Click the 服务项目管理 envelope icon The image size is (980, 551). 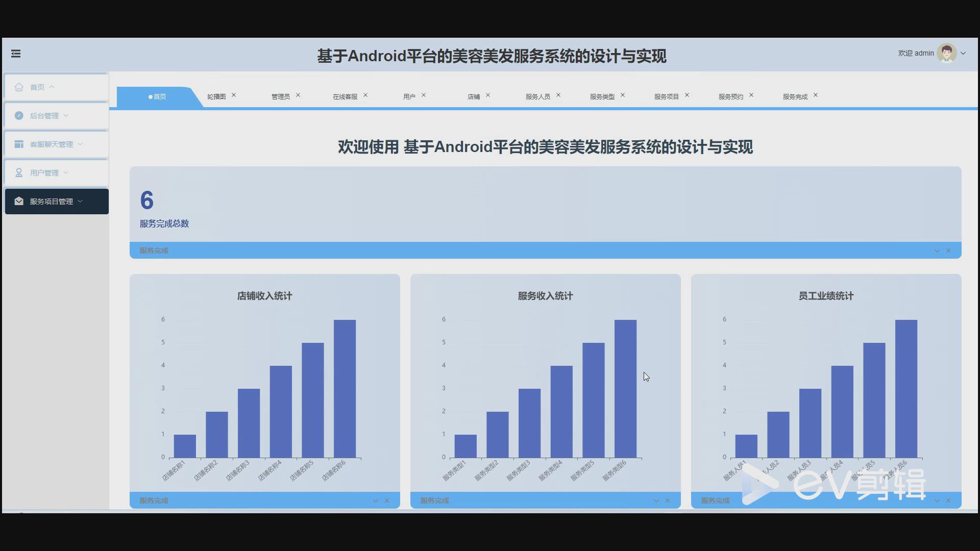coord(19,201)
